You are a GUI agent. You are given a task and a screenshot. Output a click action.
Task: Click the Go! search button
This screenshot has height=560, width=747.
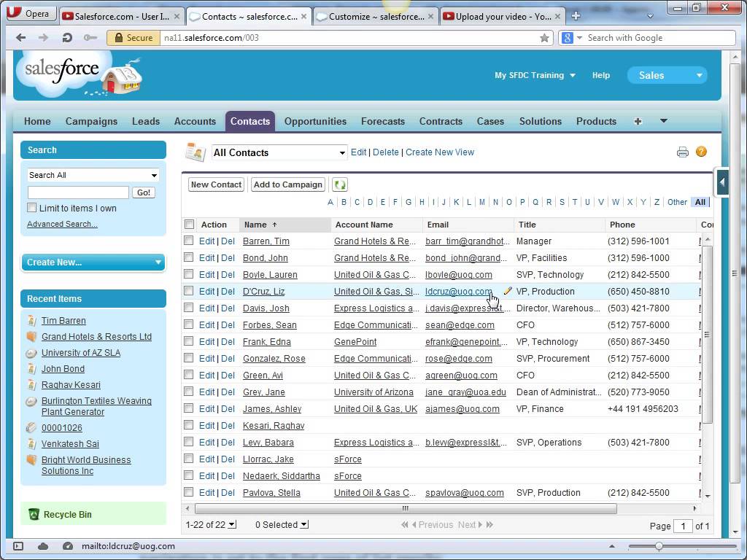pos(144,192)
